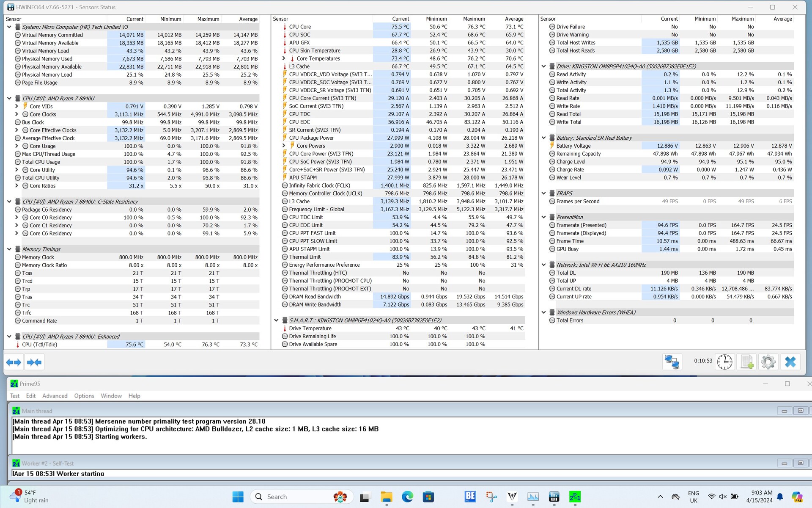Viewport: 812px width, 508px height.
Task: Open HWiNFO sensor settings gear
Action: (768, 362)
